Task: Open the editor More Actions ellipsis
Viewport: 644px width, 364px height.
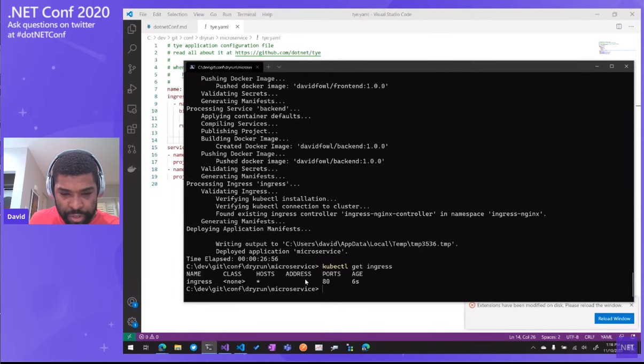Action: (631, 26)
